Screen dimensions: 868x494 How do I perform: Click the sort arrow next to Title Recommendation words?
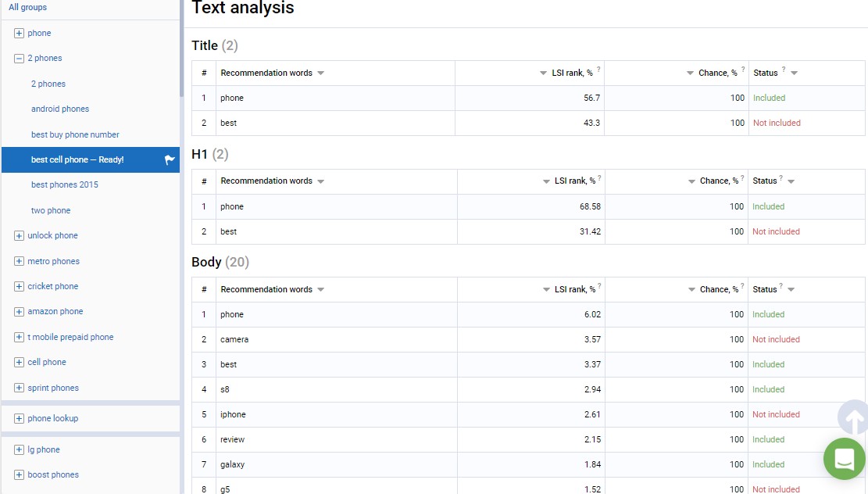click(320, 73)
